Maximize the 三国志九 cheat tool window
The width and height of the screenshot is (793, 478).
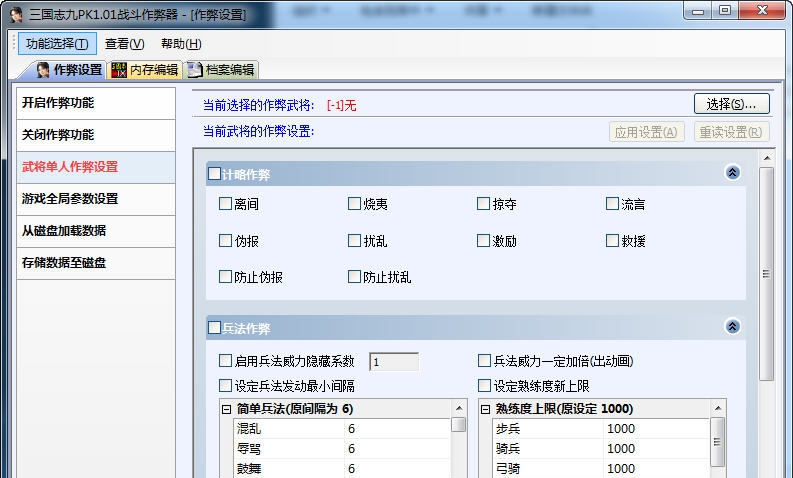725,10
